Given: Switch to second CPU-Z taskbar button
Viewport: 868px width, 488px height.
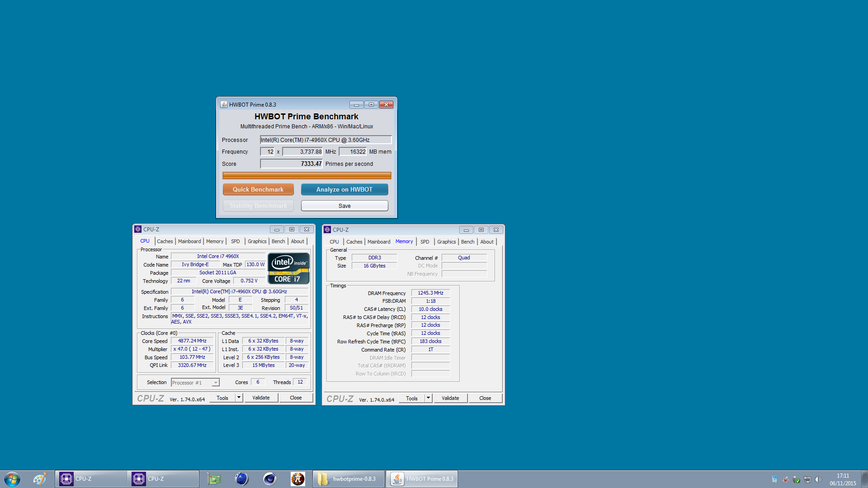Looking at the screenshot, I should (163, 479).
